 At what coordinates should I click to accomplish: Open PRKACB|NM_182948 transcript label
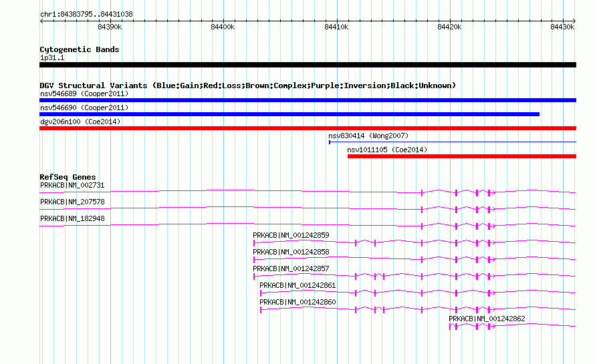coord(72,219)
